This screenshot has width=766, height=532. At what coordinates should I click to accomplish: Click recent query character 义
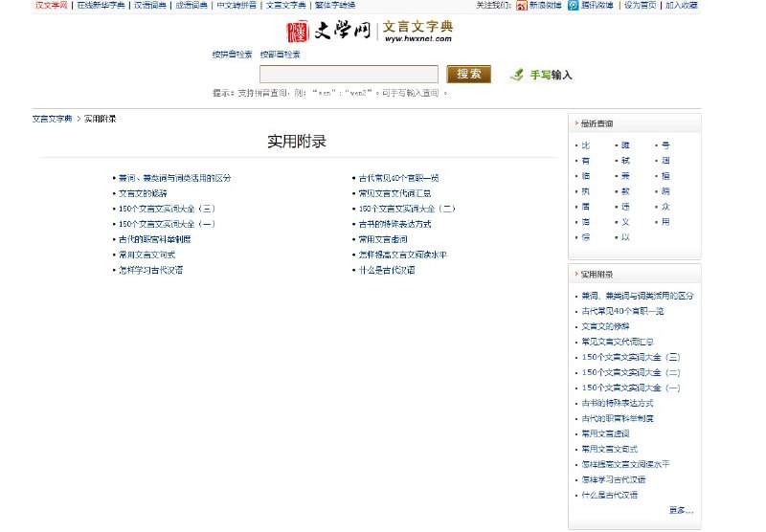pos(626,222)
